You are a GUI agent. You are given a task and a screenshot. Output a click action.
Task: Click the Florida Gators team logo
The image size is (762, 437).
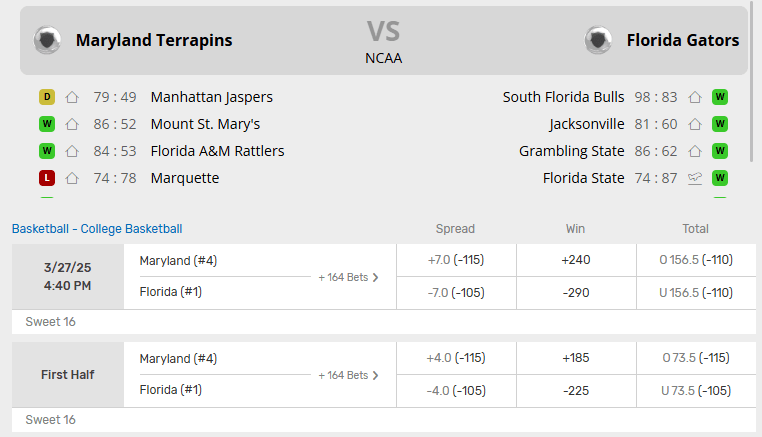coord(598,40)
